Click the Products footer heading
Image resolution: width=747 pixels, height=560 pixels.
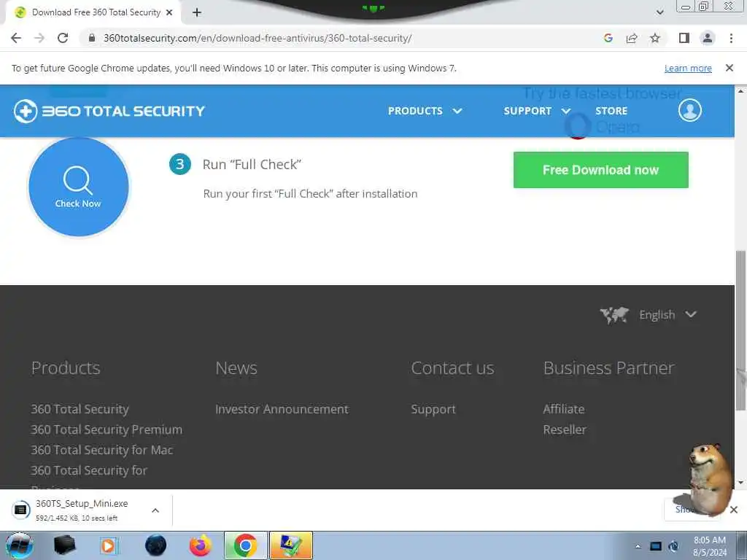point(66,368)
